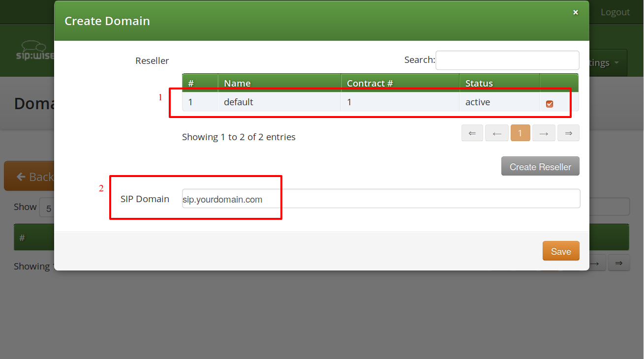The height and width of the screenshot is (359, 644).
Task: Click the Create Reseller button
Action: pos(540,166)
